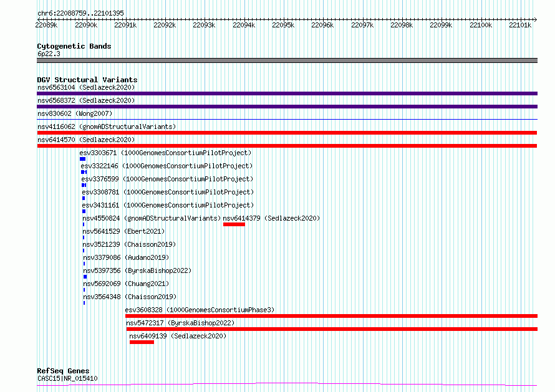Select the red esv3608328 variant bar
This screenshot has height=392, width=555.
point(331,316)
